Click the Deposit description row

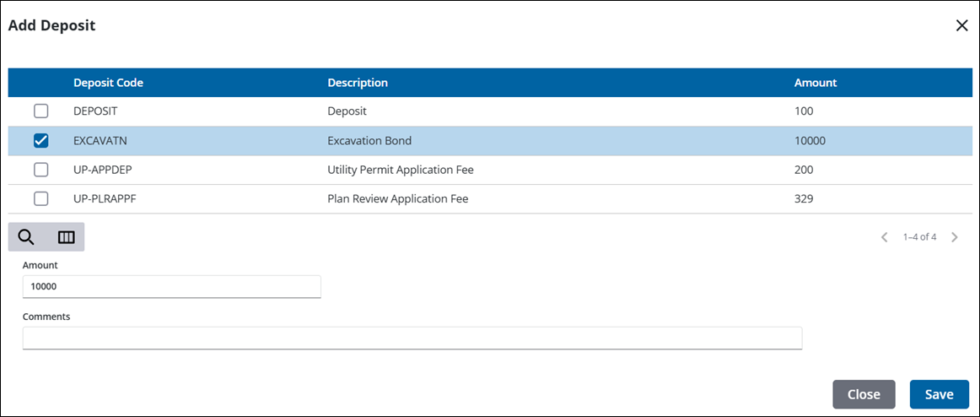(347, 111)
